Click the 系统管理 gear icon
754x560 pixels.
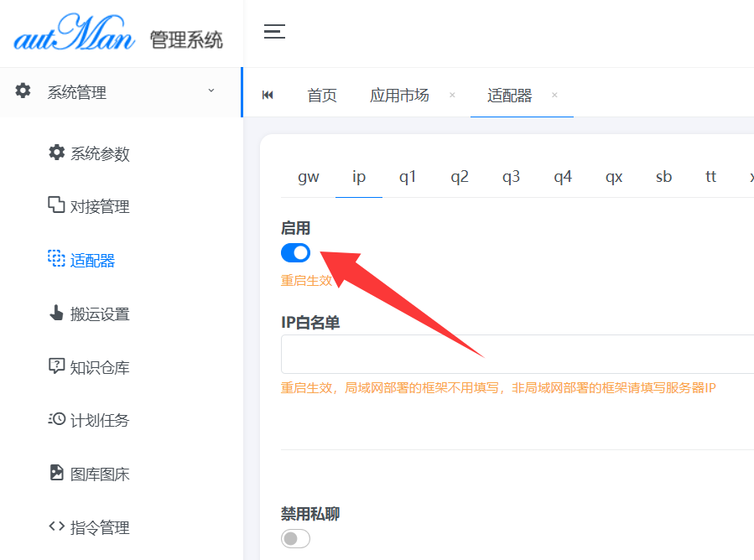(x=23, y=91)
